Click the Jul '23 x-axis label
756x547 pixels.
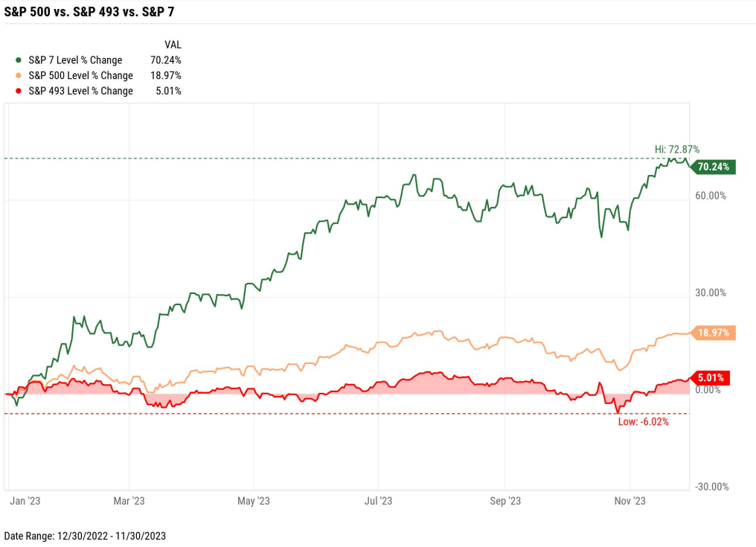tap(378, 501)
